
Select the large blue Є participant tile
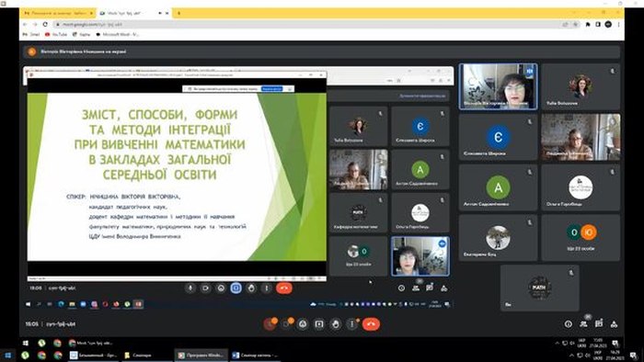[x=498, y=137]
